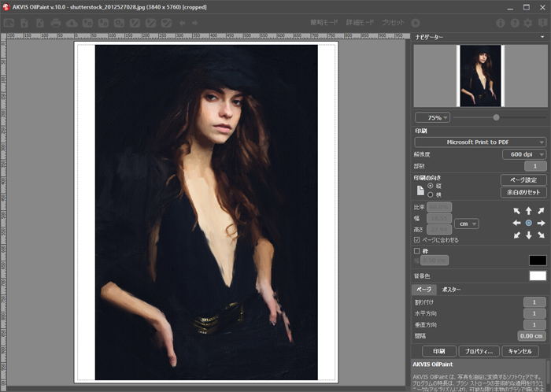This screenshot has width=551, height=392.
Task: Enable the 枠 frame checkbox
Action: click(x=416, y=251)
